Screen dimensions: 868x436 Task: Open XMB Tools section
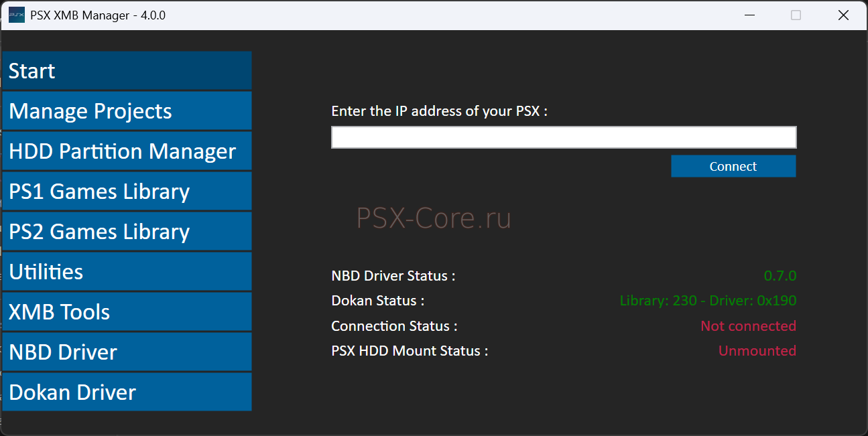pos(127,311)
